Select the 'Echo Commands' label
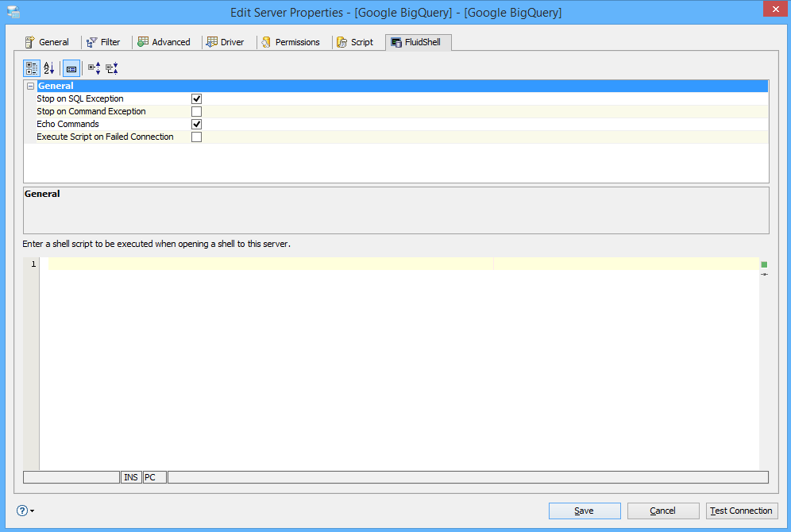Image resolution: width=791 pixels, height=532 pixels. (x=68, y=124)
